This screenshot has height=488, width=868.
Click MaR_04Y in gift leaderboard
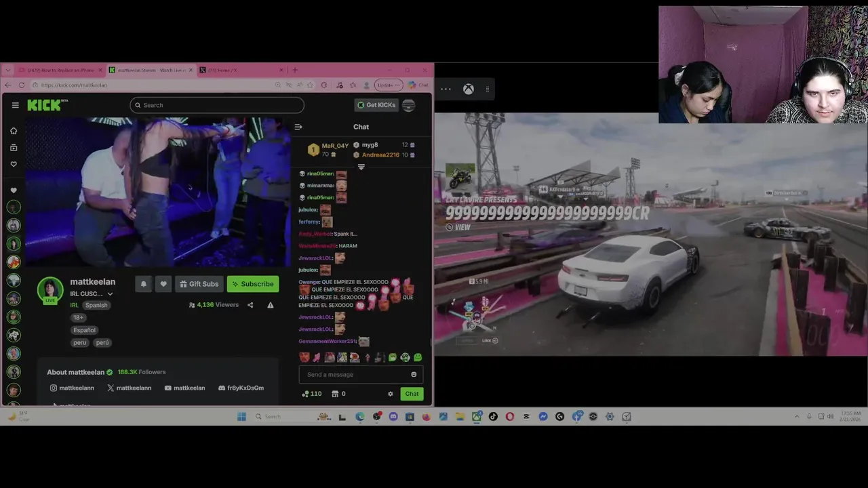[x=335, y=146]
